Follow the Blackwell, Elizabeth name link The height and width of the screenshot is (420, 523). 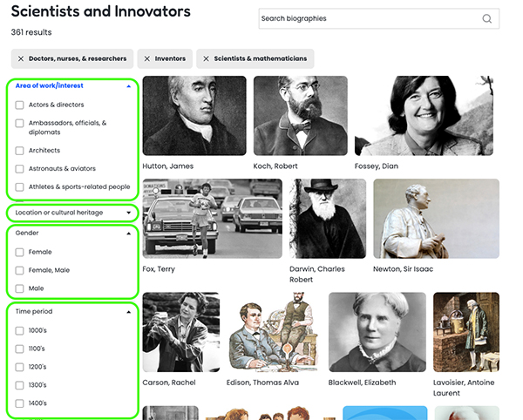click(x=362, y=383)
